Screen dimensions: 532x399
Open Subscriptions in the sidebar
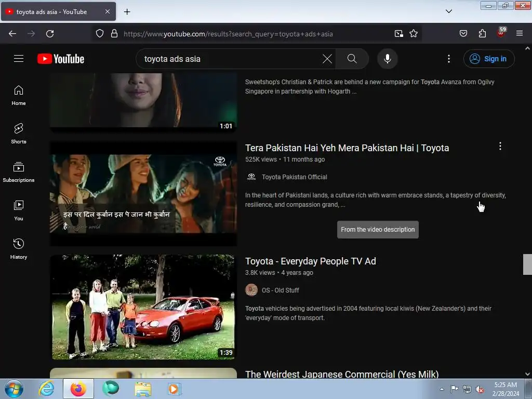[19, 172]
